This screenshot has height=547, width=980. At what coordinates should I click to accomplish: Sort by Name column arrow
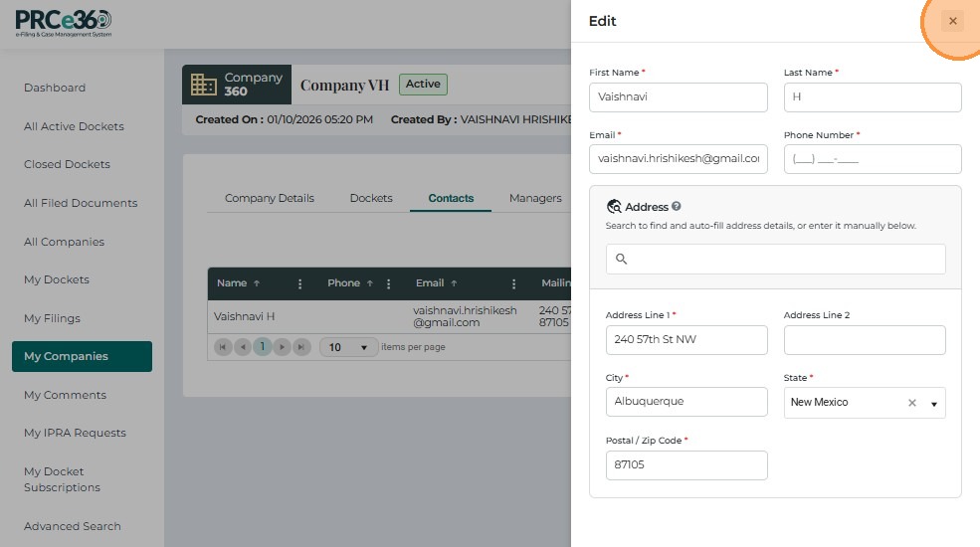(257, 283)
